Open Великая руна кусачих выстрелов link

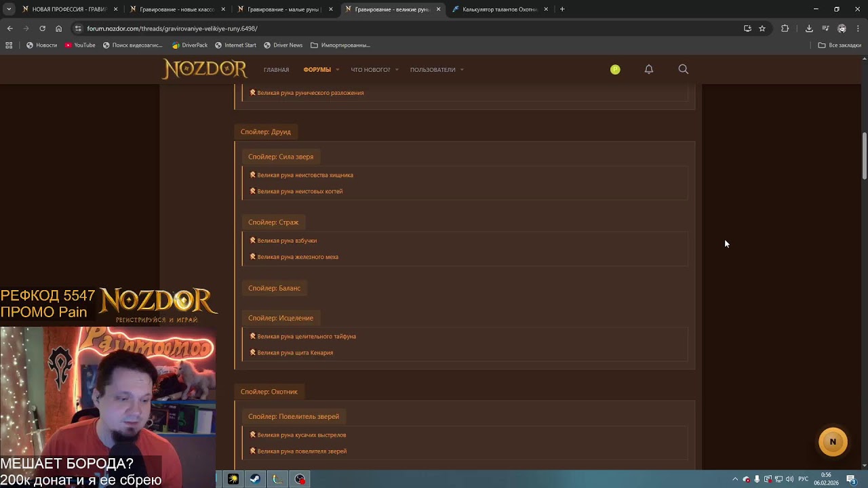(x=302, y=435)
